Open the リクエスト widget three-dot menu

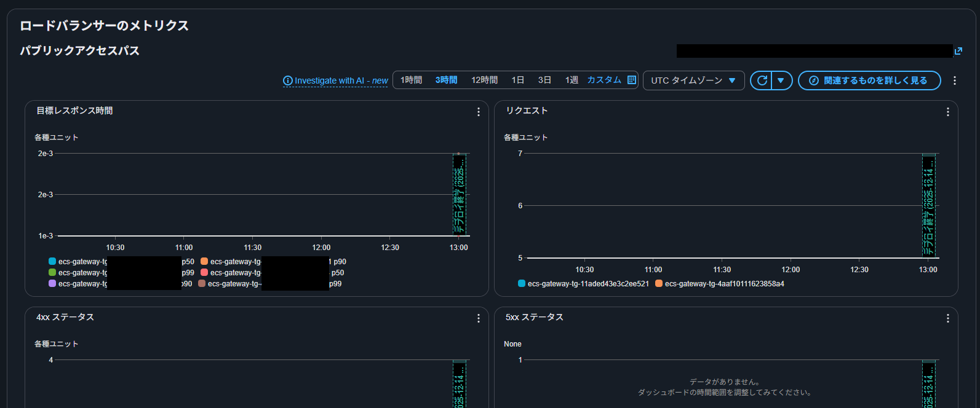pyautogui.click(x=947, y=112)
